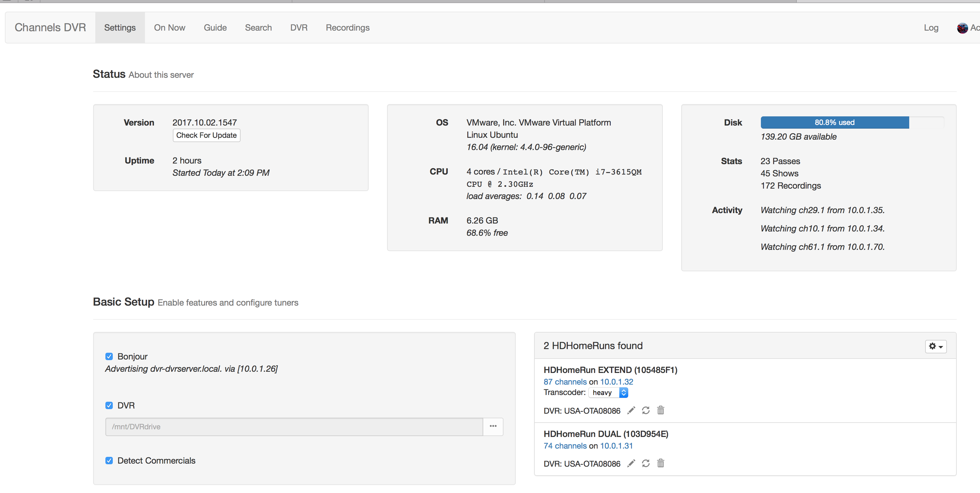Click the user avatar in navbar
Viewport: 980px width, 493px height.
coord(962,28)
